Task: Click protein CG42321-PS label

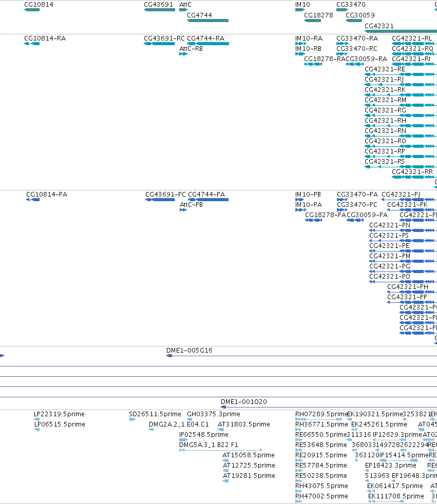Action: click(x=389, y=236)
